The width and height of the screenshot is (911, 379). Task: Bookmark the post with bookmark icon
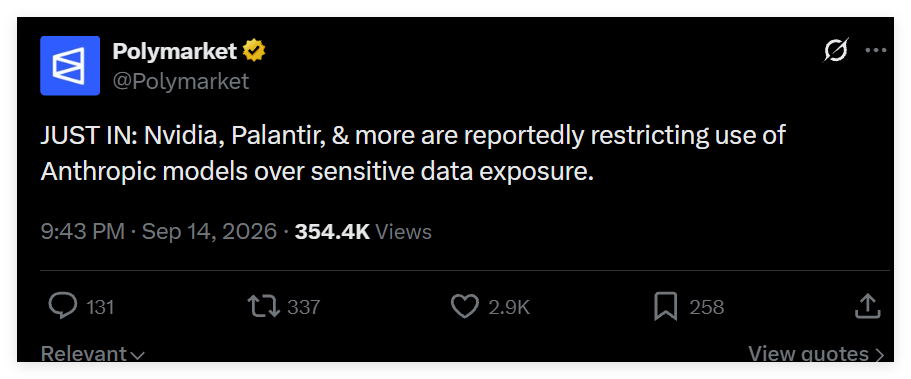tap(665, 307)
